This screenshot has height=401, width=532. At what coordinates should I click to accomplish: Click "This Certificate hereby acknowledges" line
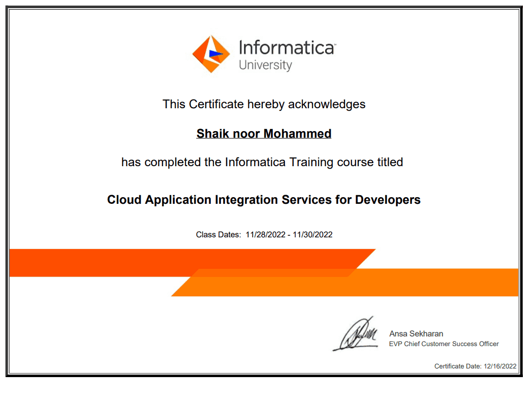click(264, 104)
